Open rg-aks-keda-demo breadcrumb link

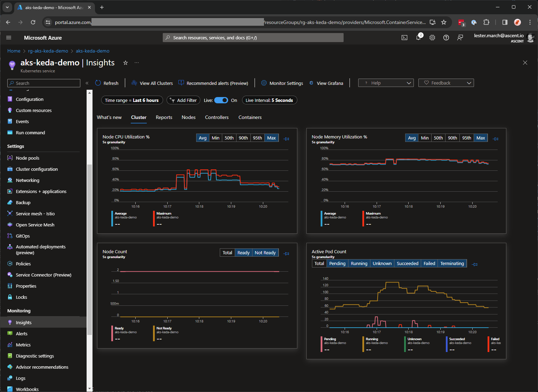click(48, 51)
